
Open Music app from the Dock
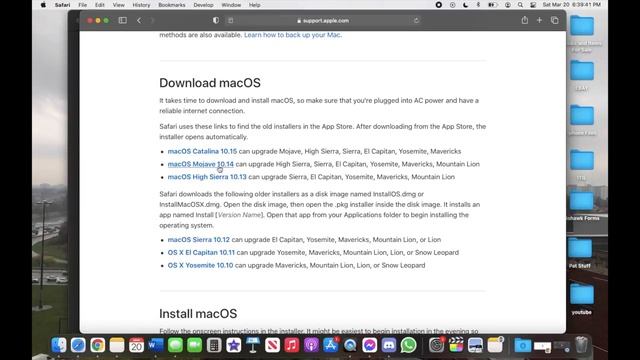coord(291,345)
